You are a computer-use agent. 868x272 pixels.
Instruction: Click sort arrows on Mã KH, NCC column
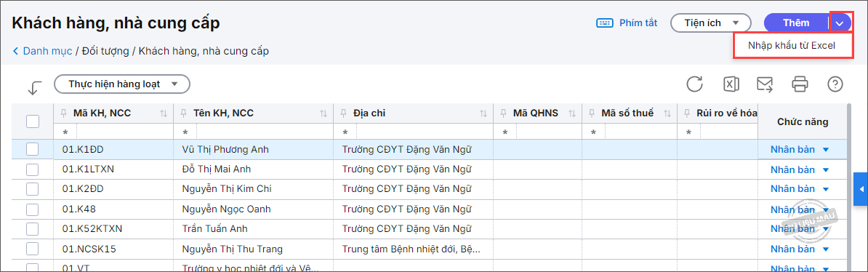click(x=164, y=113)
